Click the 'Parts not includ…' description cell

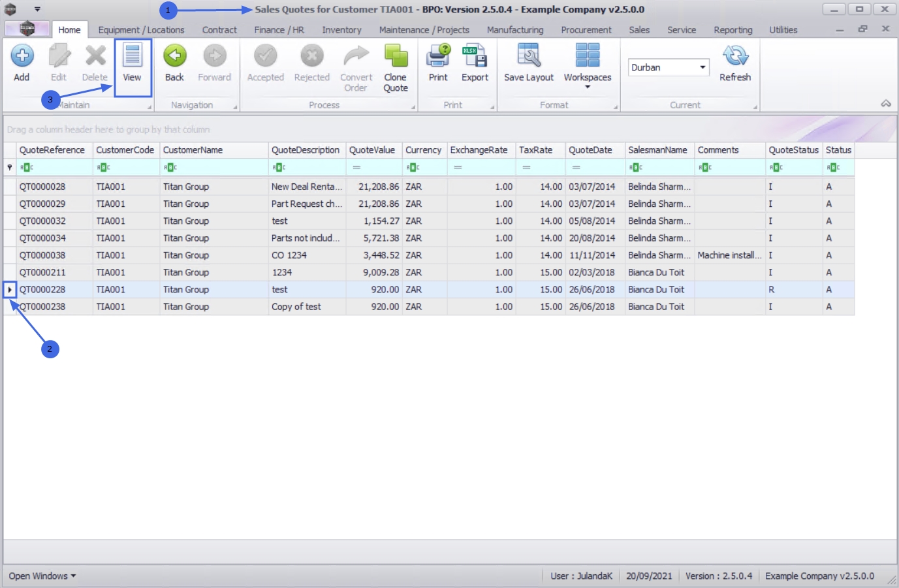pyautogui.click(x=307, y=238)
